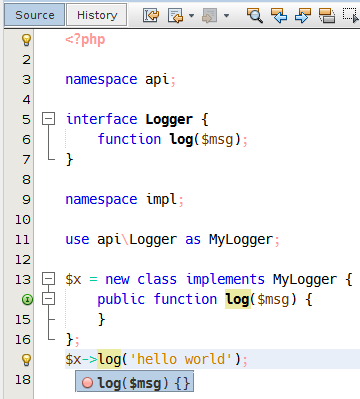This screenshot has height=399, width=360.
Task: Open the Forward navigation dropdown arrow
Action: [x=226, y=15]
